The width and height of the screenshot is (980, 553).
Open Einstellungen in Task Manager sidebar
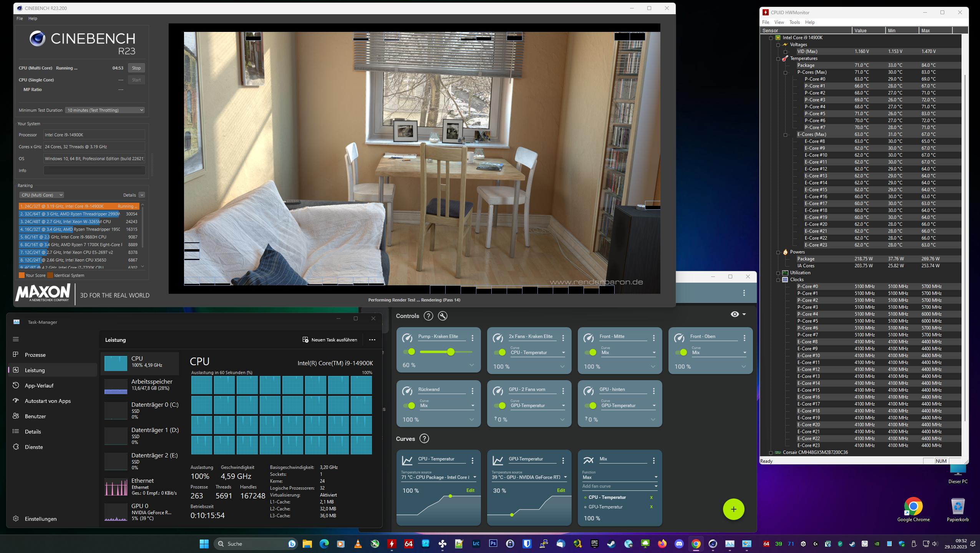point(40,519)
